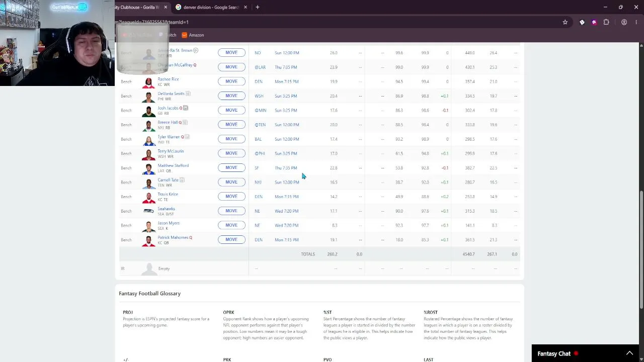Open Travis Kelce's player card

pos(168,194)
